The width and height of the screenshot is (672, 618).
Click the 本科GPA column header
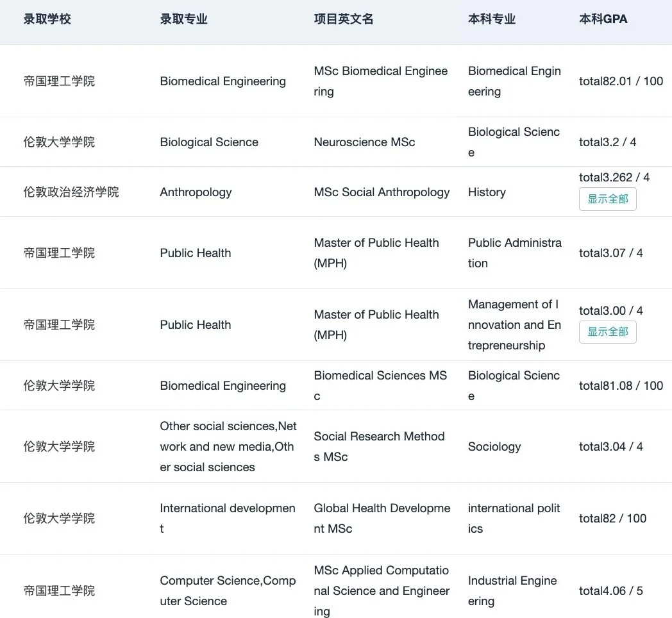pyautogui.click(x=603, y=19)
